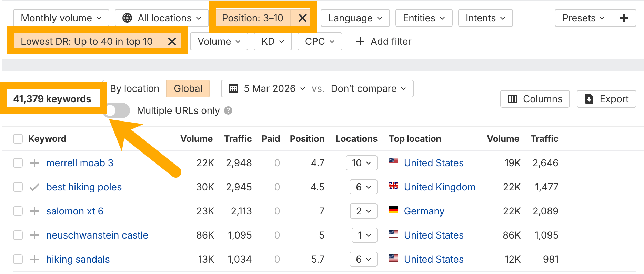Click the help icon beside Multiple URLs only
Image resolution: width=644 pixels, height=274 pixels.
[x=228, y=110]
